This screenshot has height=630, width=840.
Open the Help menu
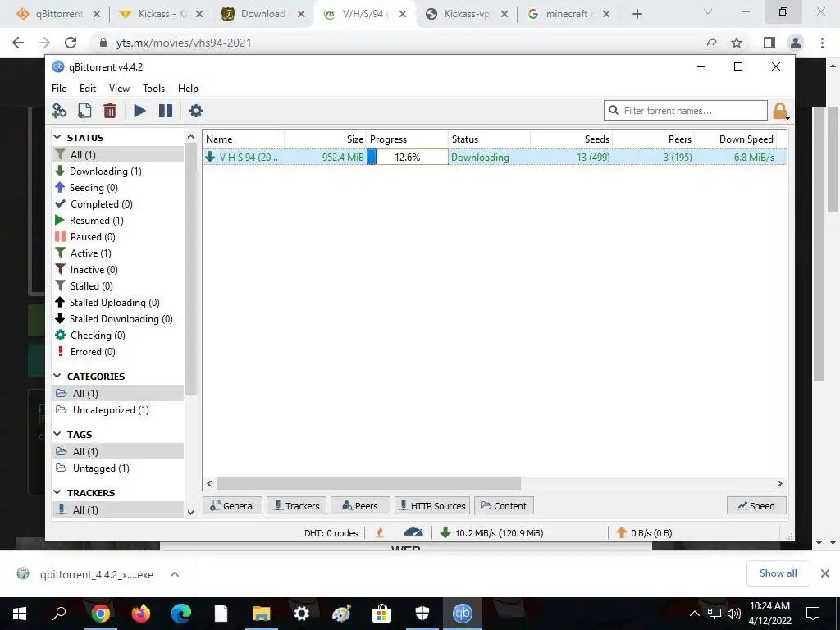(x=188, y=89)
